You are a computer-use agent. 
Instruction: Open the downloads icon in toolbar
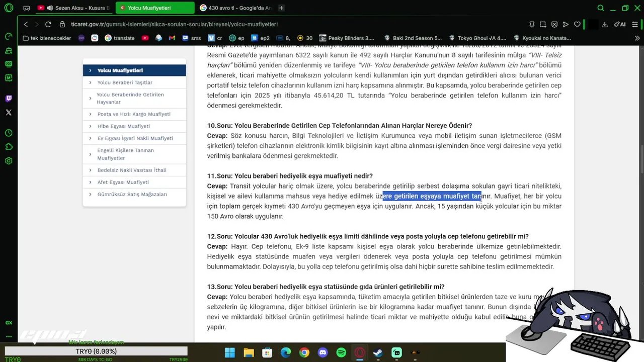pos(605,24)
